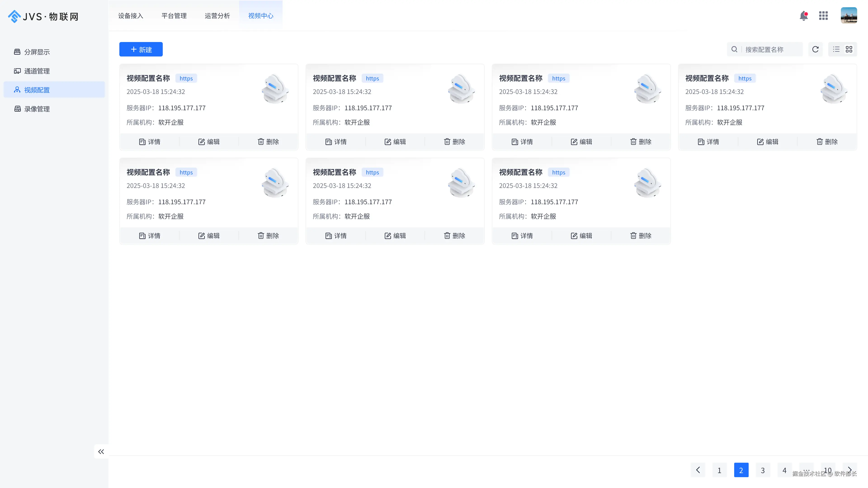Switch to list view layout
This screenshot has height=488, width=868.
tap(836, 49)
